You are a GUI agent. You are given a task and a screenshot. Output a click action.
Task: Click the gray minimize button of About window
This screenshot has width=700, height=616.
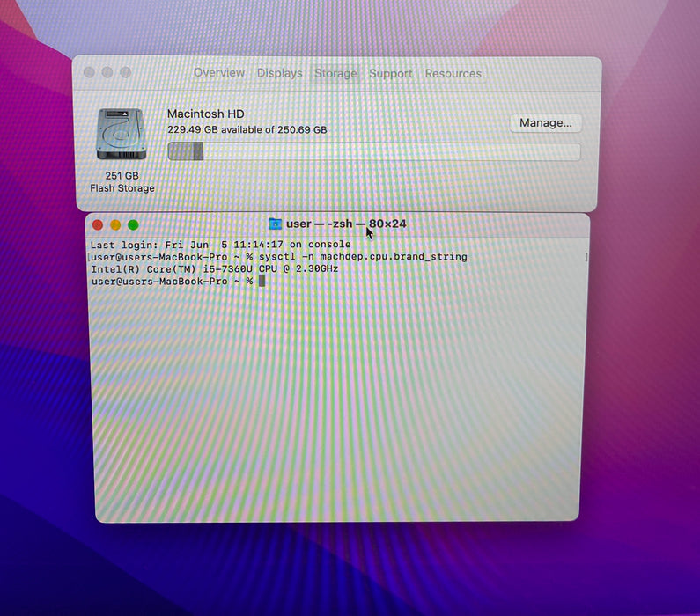click(107, 72)
